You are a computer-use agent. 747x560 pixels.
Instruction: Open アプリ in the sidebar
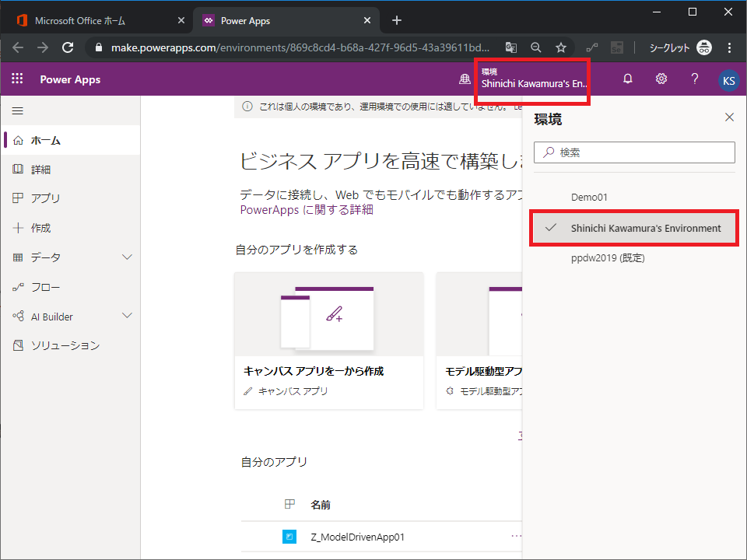click(71, 198)
